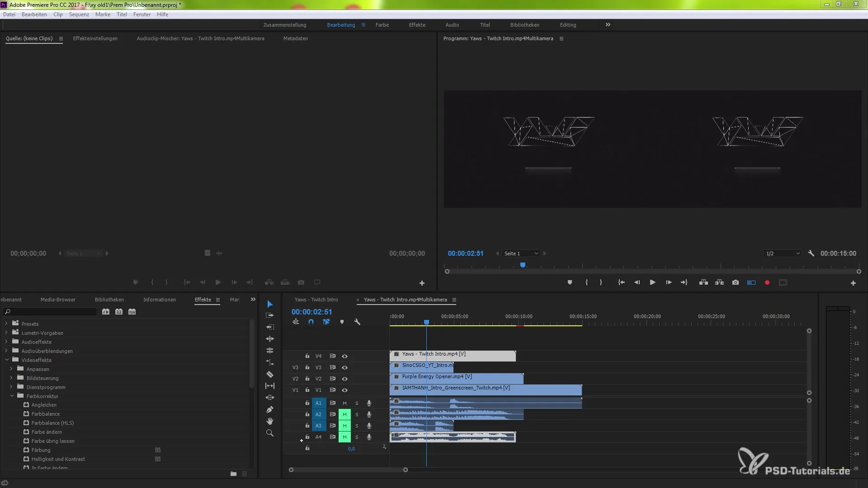Click the Lift button in program monitor
Viewport: 868px width, 488px height.
[703, 282]
